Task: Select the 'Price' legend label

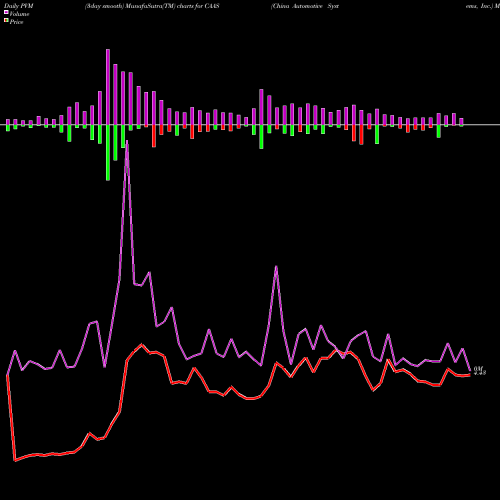Action: [x=16, y=22]
